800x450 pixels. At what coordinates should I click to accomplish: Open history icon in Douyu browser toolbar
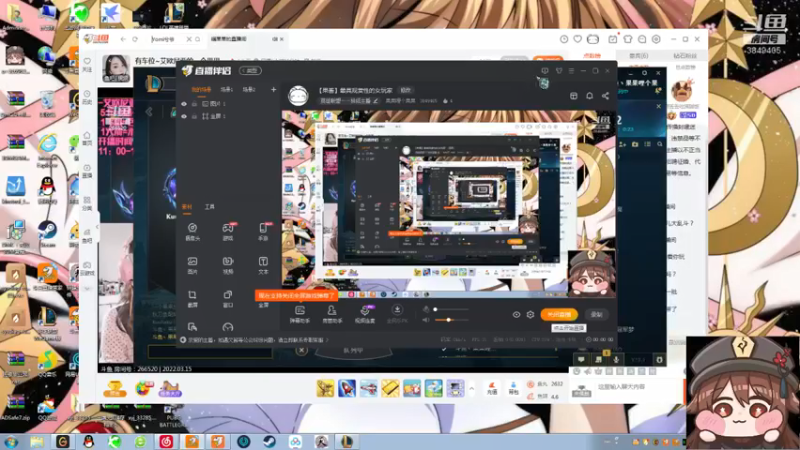pos(564,39)
